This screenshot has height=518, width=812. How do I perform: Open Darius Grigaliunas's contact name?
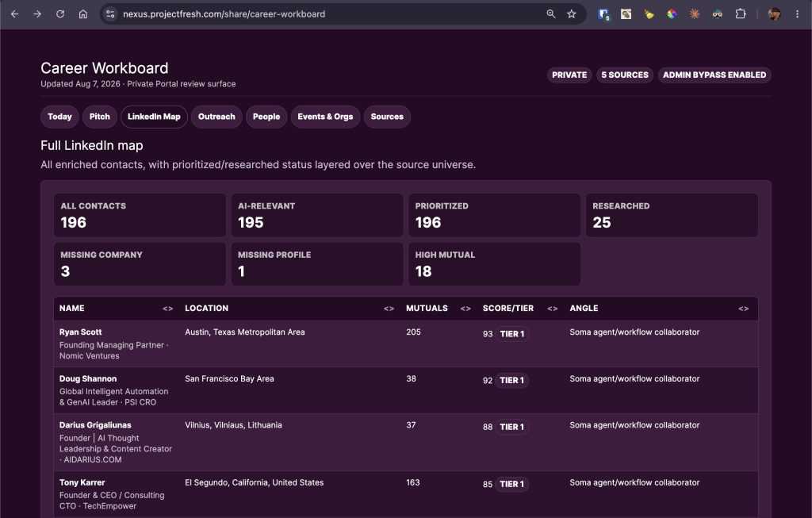95,424
